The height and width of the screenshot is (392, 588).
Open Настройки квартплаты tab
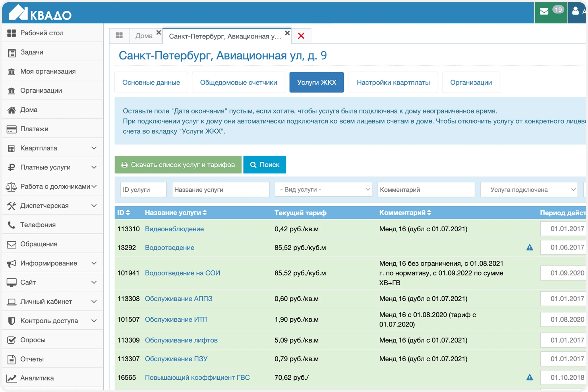(393, 82)
